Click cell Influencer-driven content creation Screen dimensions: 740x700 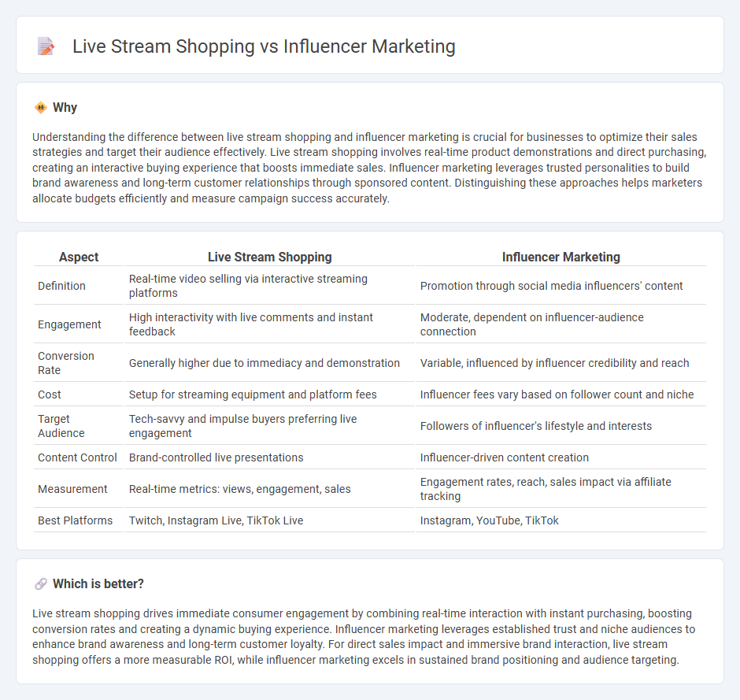point(561,457)
